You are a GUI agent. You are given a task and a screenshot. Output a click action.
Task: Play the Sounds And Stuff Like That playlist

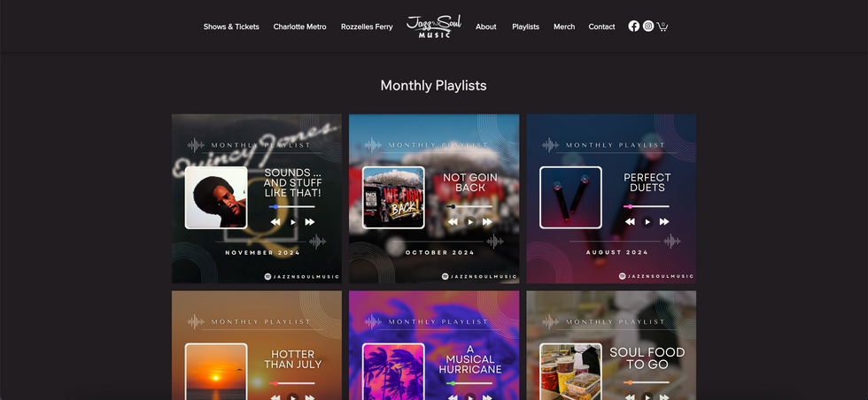pos(293,222)
